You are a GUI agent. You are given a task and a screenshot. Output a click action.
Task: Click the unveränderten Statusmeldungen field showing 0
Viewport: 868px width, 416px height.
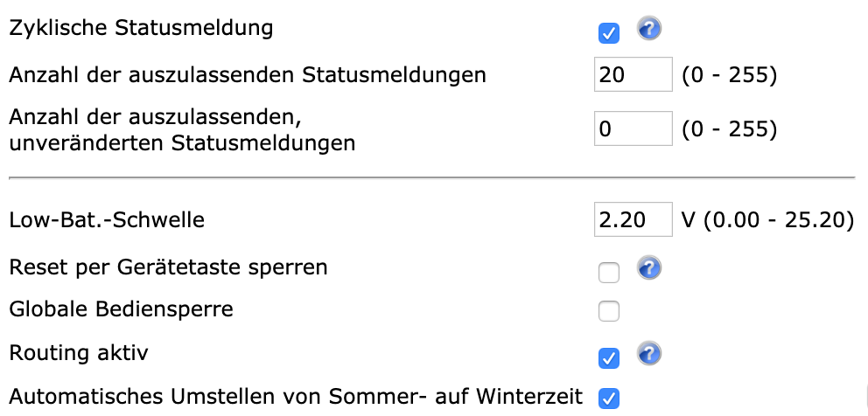coord(633,129)
